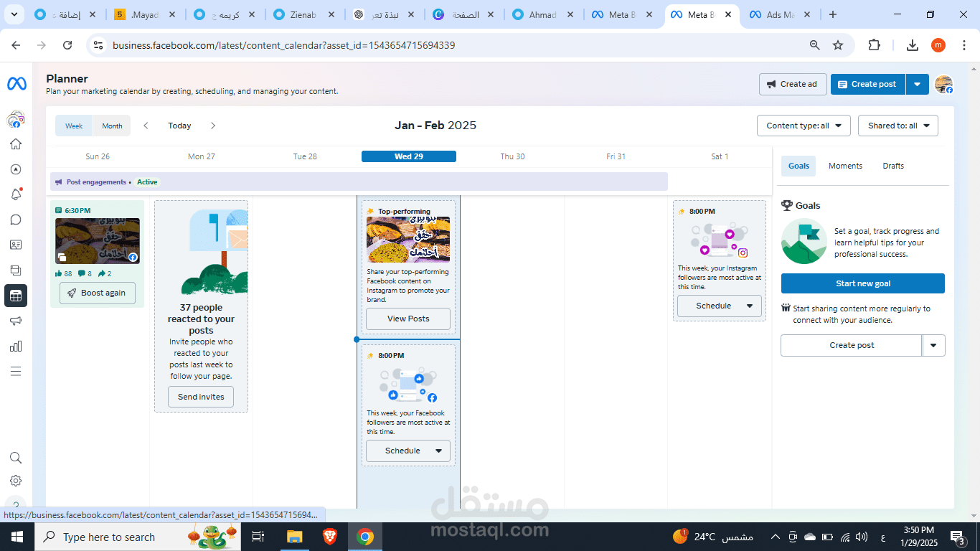Open the Sunday 6:30 PM post thumbnail

(x=98, y=241)
